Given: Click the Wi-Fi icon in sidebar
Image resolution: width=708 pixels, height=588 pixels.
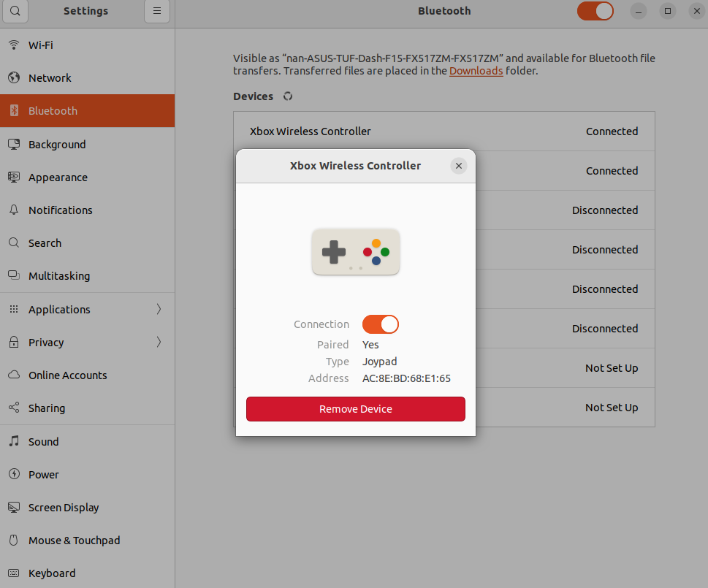Looking at the screenshot, I should click(x=14, y=45).
